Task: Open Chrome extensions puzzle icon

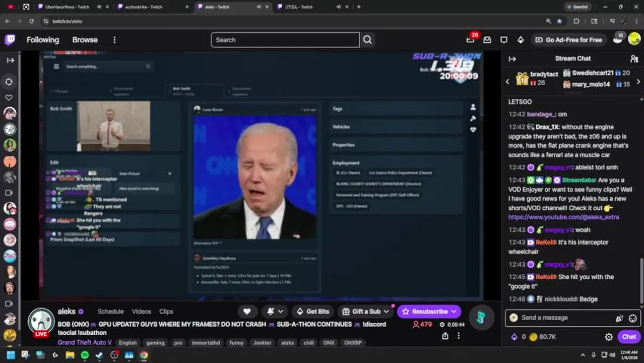Action: pos(576,21)
